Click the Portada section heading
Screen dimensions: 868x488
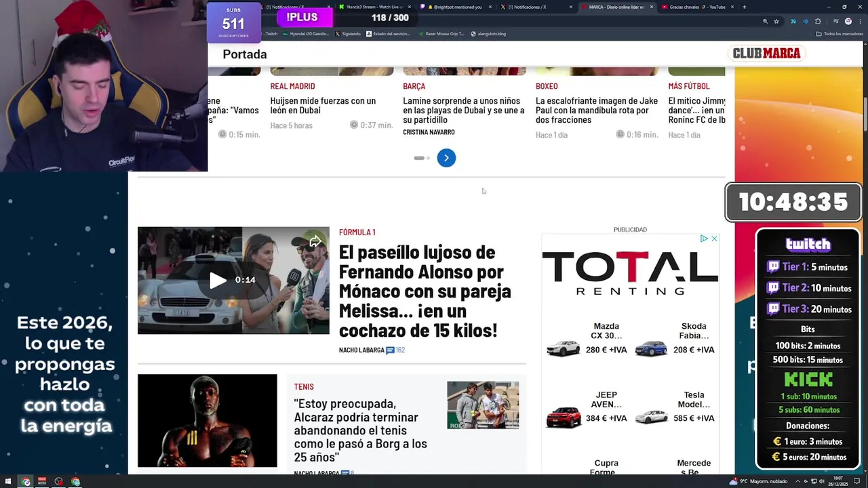point(245,54)
